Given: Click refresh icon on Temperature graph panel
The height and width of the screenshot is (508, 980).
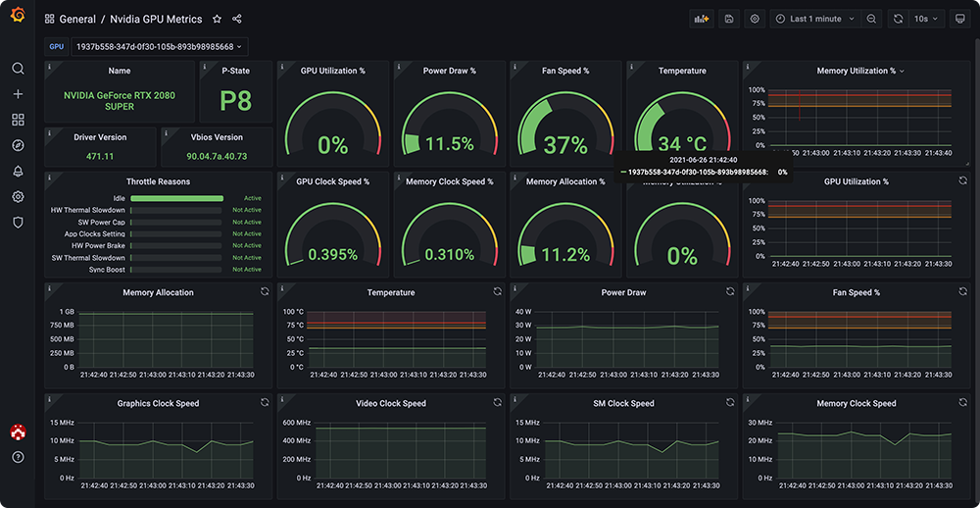Looking at the screenshot, I should tap(498, 291).
